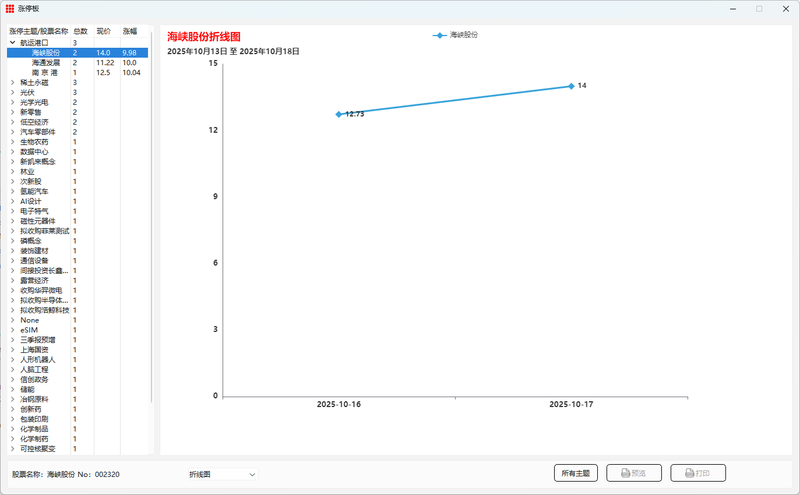The image size is (800, 495).
Task: Select the 化学制药 theme row
Action: [x=78, y=439]
